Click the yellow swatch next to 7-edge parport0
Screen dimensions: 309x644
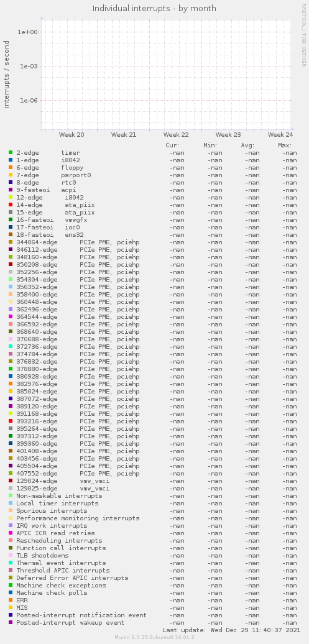click(11, 175)
